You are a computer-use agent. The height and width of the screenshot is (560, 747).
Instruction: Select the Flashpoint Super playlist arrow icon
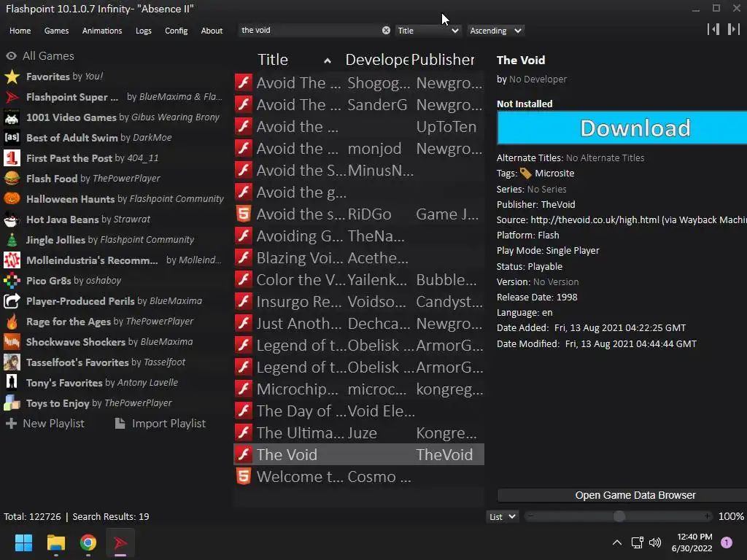(x=12, y=97)
